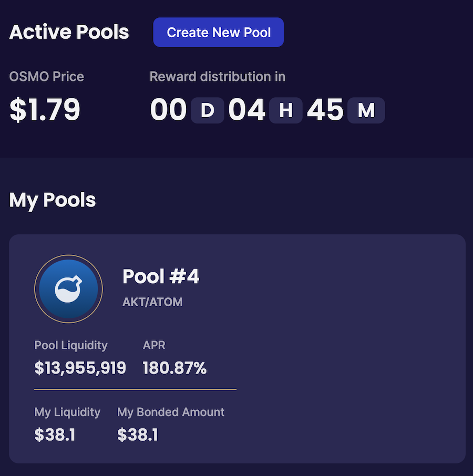The height and width of the screenshot is (476, 473).
Task: Click the D days badge
Action: 208,110
